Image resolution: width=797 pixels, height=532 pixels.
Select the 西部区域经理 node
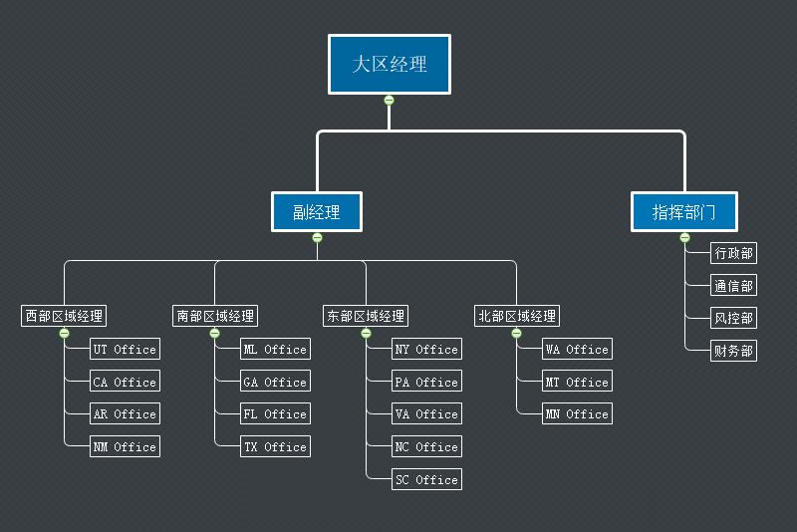click(64, 316)
